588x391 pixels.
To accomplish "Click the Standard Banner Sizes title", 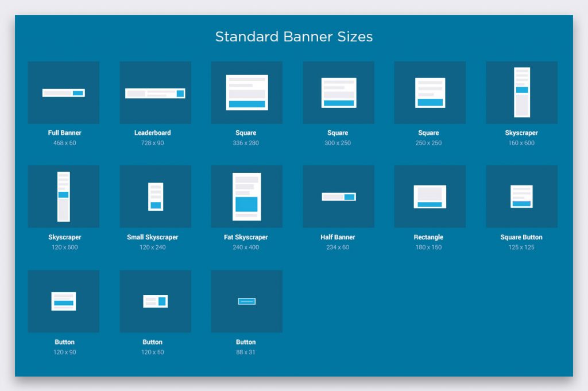I will (294, 37).
